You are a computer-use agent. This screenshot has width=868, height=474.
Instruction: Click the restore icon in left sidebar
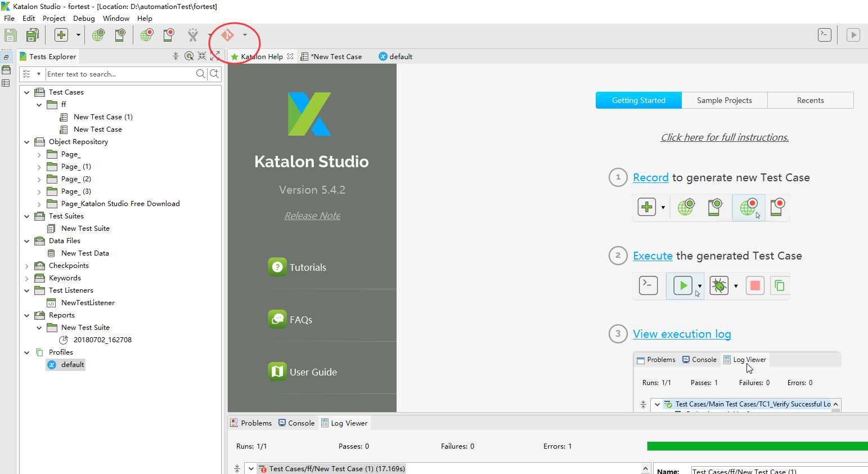pos(6,57)
